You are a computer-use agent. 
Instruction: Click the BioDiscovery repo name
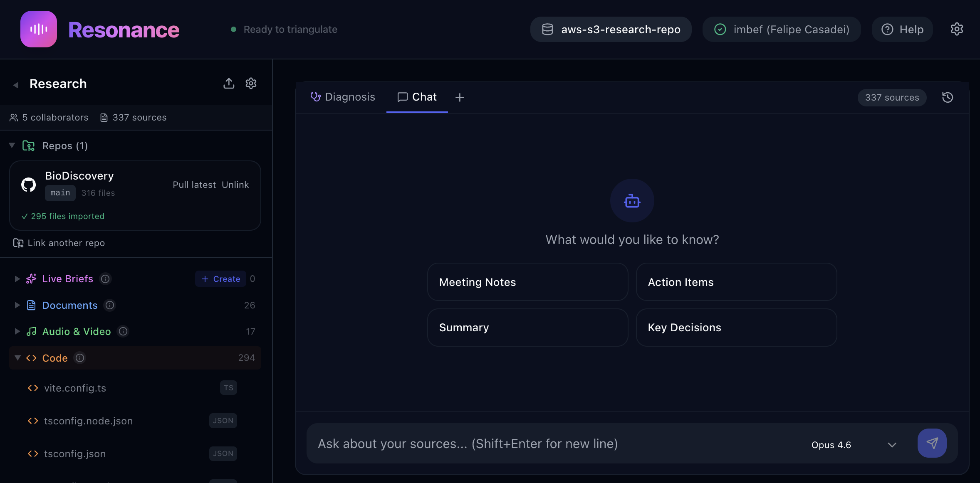(79, 176)
